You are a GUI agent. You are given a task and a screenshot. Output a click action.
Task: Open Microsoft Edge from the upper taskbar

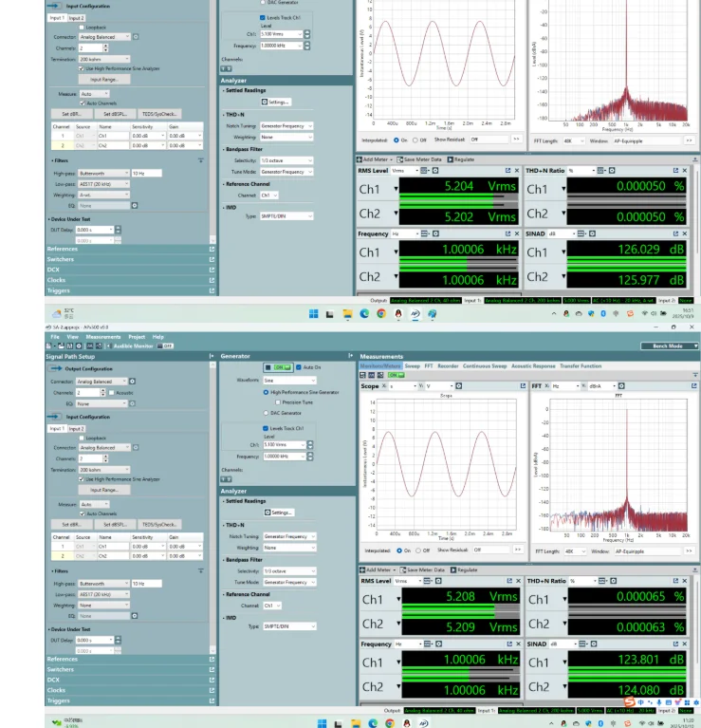point(364,314)
